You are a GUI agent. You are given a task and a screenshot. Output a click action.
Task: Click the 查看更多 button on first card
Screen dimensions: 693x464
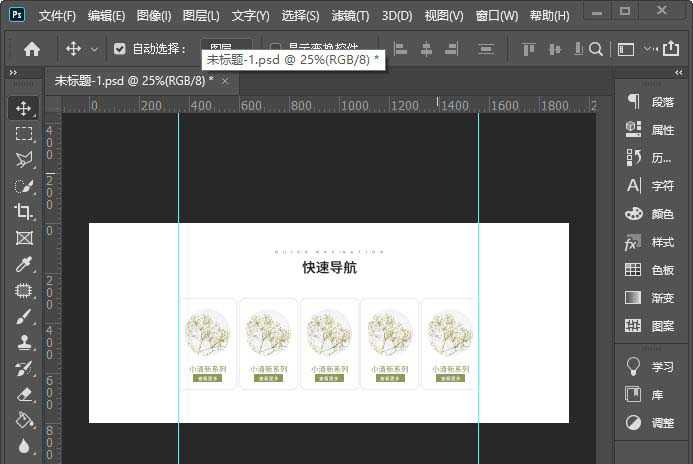click(x=208, y=379)
